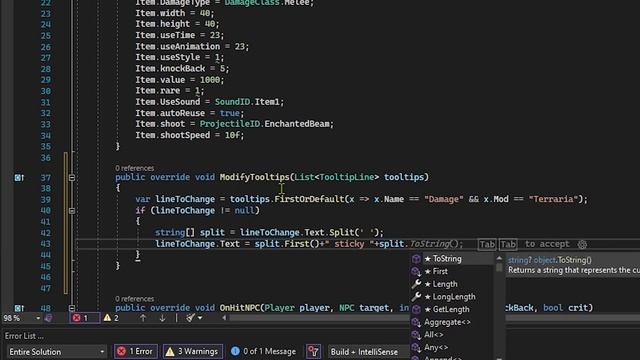Toggle the 0 of 1 Message filter

(264, 351)
